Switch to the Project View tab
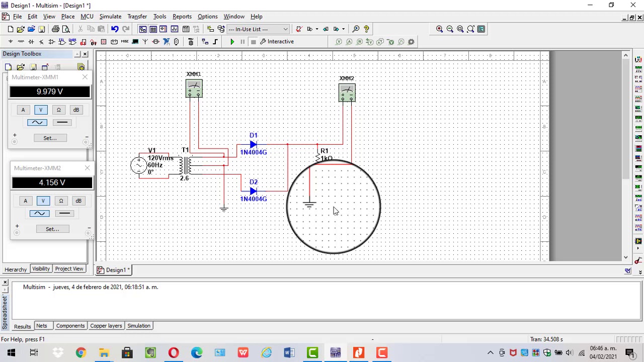This screenshot has height=362, width=644. pyautogui.click(x=69, y=269)
